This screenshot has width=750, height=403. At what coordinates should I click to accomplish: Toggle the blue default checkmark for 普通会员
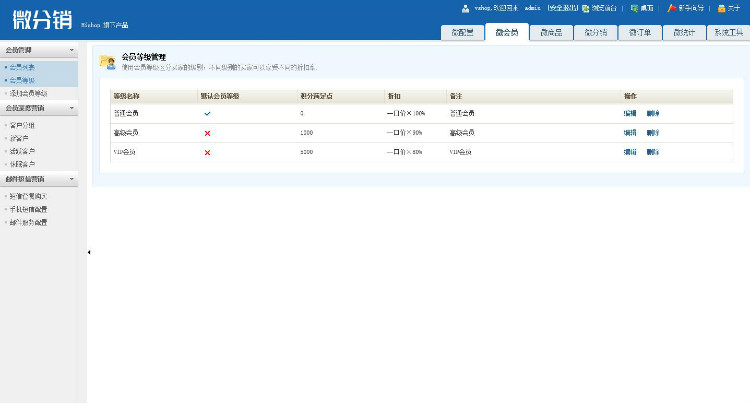207,114
